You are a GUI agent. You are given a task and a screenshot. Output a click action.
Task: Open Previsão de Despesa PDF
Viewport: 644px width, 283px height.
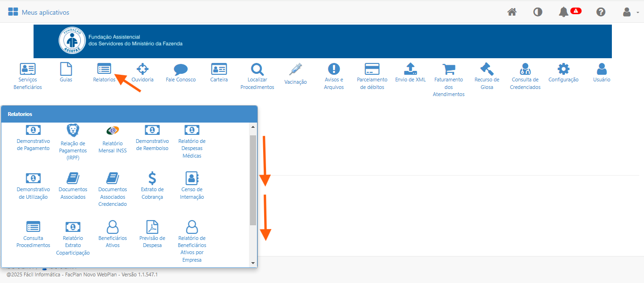pyautogui.click(x=152, y=234)
